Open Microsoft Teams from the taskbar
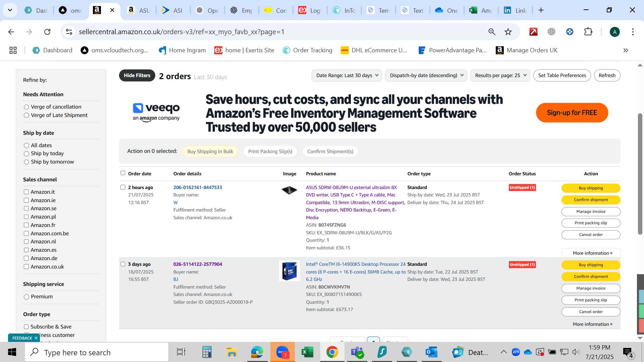 [x=357, y=352]
